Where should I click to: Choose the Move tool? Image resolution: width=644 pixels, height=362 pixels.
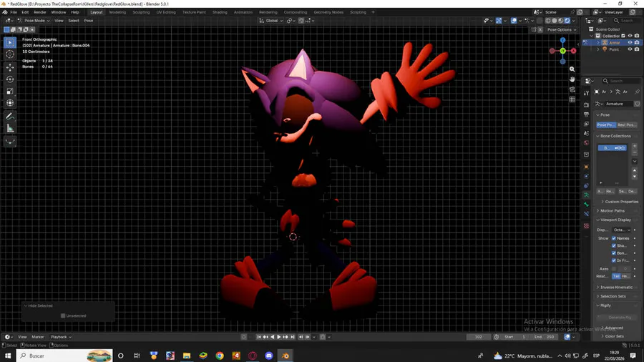[x=10, y=67]
